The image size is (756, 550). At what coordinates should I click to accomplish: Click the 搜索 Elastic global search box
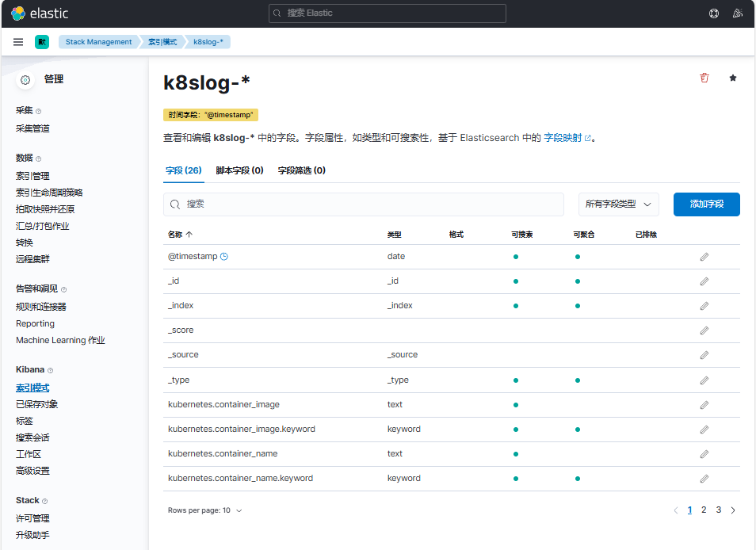pos(388,13)
